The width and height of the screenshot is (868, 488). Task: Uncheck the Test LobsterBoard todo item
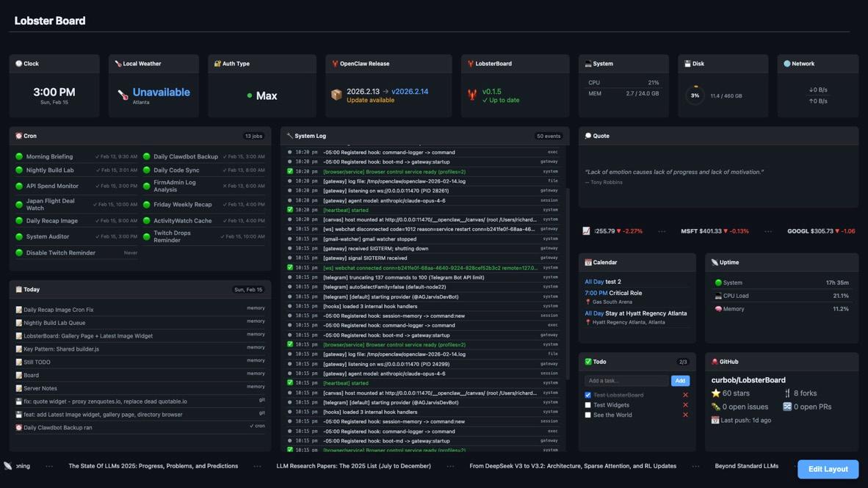587,395
